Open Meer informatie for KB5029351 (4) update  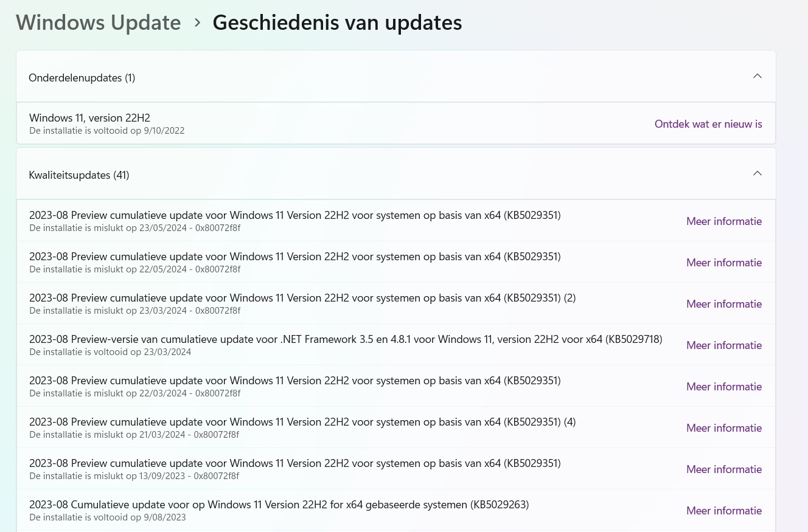tap(724, 428)
